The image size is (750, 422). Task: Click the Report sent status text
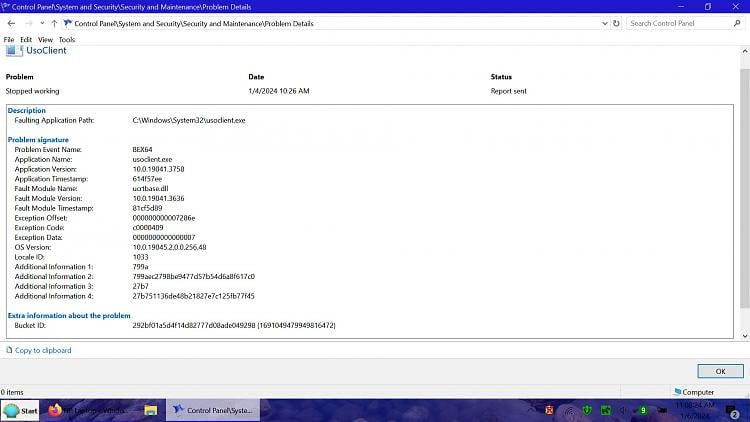click(508, 91)
